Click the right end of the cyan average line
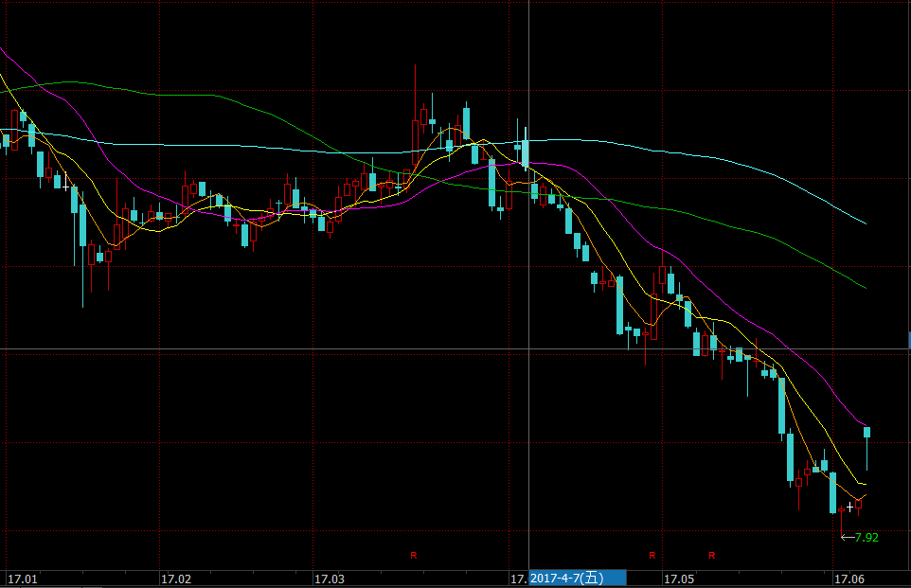 (x=866, y=223)
